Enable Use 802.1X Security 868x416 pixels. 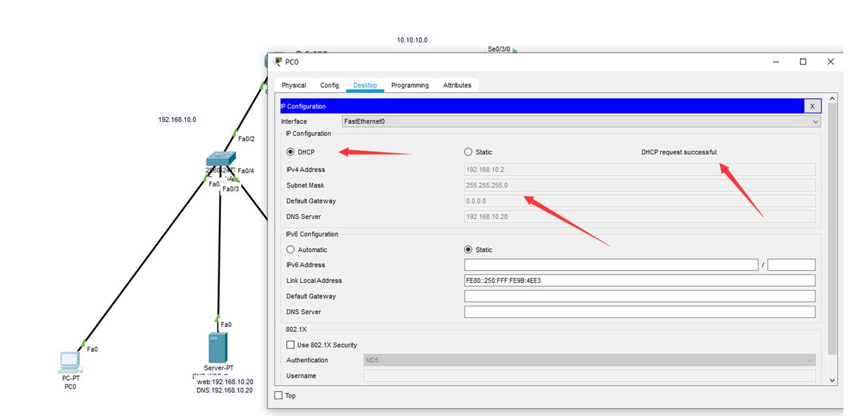[291, 344]
